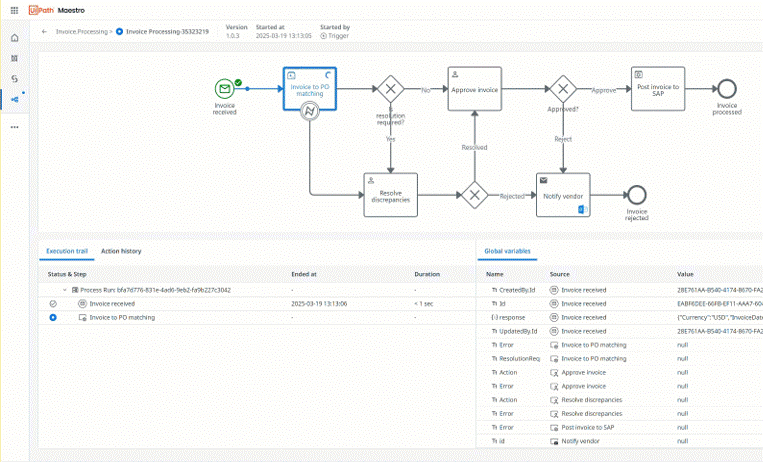Screen dimensions: 763x462
Task: Open the more options ellipsis in sidebar
Action: click(x=14, y=127)
